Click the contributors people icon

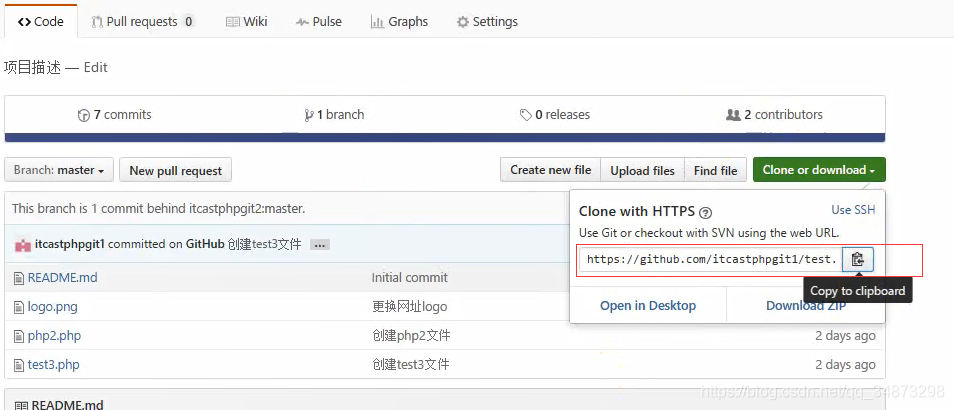click(733, 114)
